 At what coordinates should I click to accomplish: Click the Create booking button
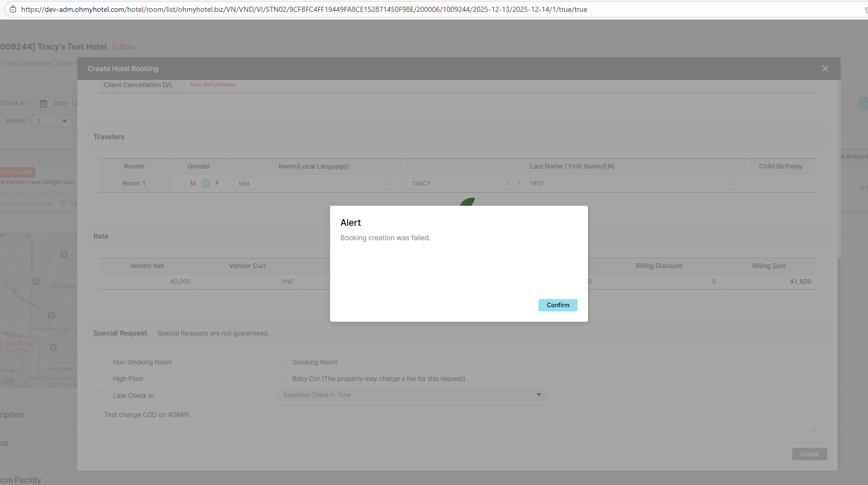pyautogui.click(x=809, y=454)
